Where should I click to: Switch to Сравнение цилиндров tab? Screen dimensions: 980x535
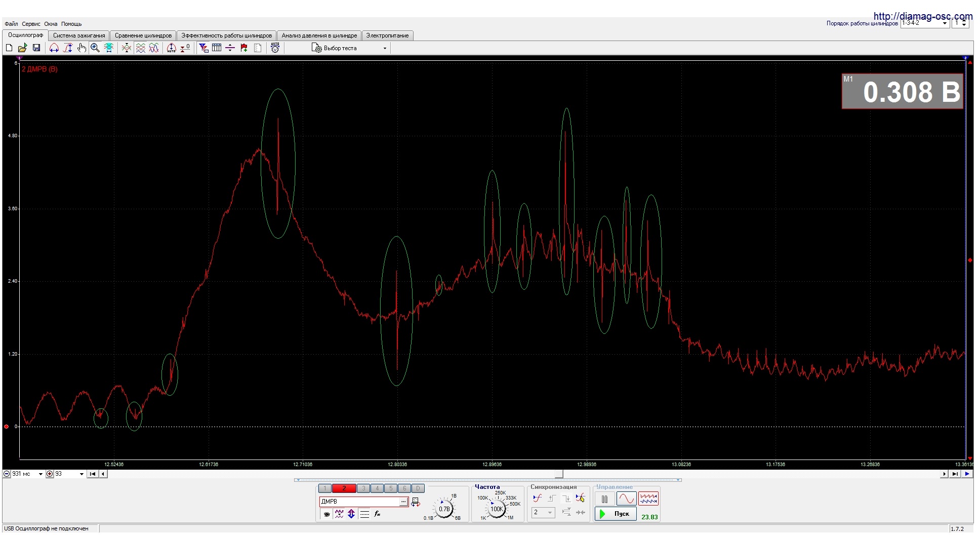coord(143,35)
